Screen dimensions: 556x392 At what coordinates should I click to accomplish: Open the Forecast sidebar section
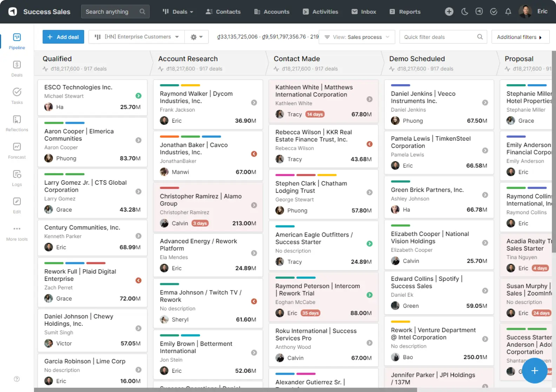(17, 151)
